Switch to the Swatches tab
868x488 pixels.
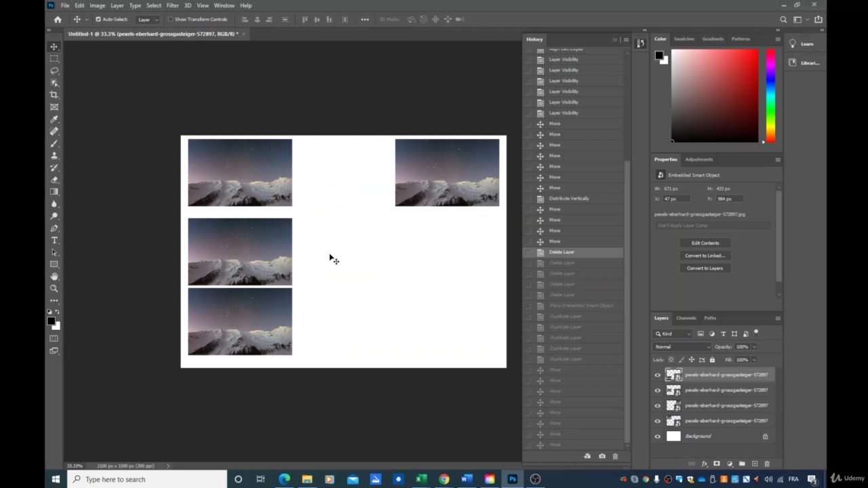(x=684, y=39)
